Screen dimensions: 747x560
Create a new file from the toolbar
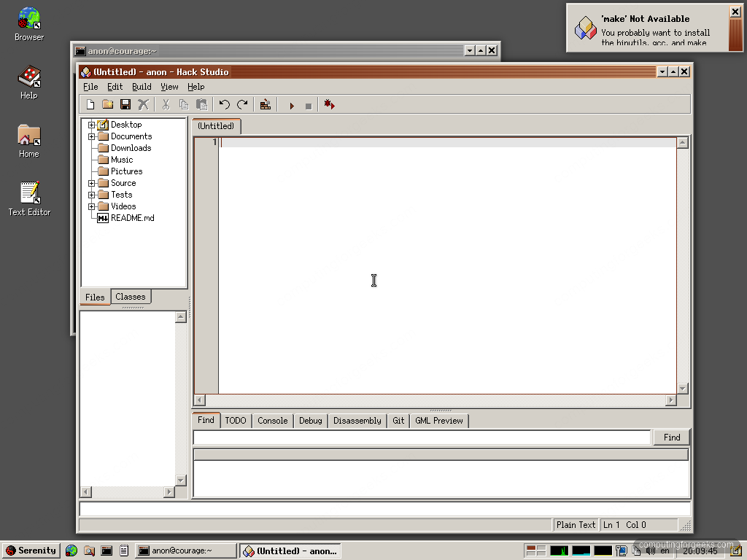pos(90,105)
